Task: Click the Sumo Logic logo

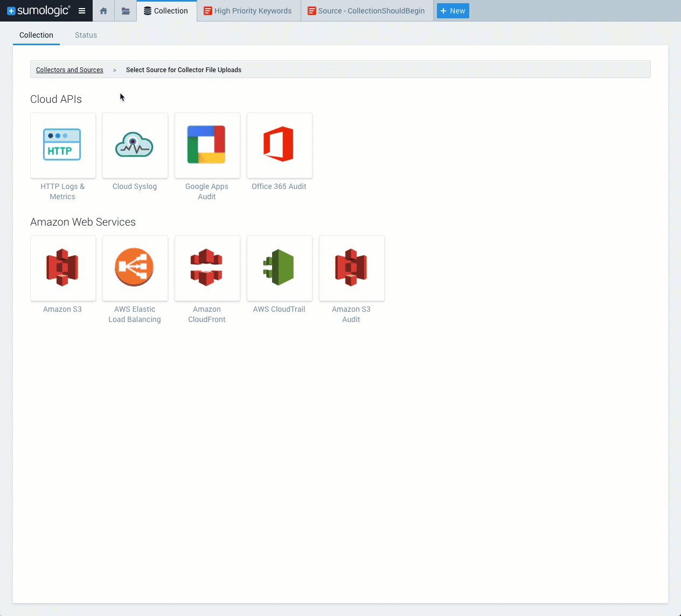Action: pos(38,11)
